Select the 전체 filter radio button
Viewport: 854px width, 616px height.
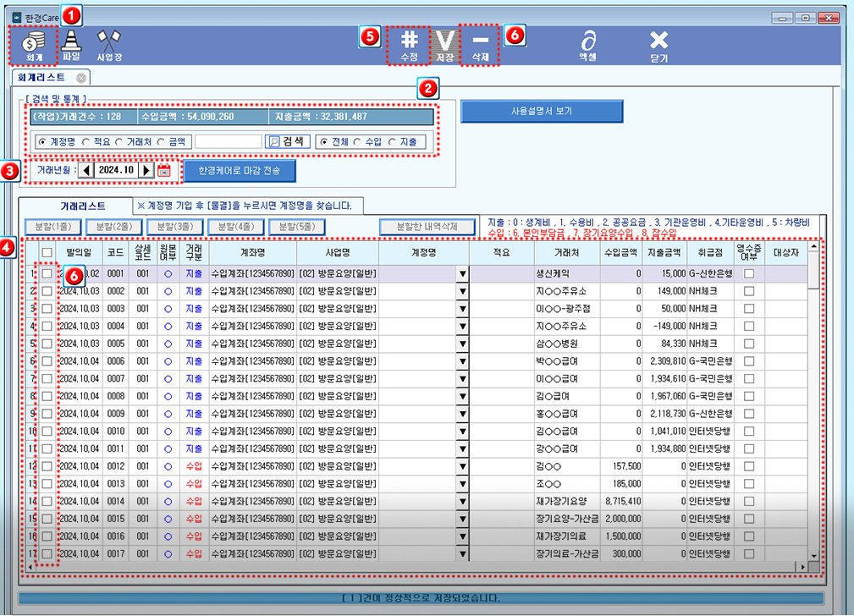pos(324,141)
